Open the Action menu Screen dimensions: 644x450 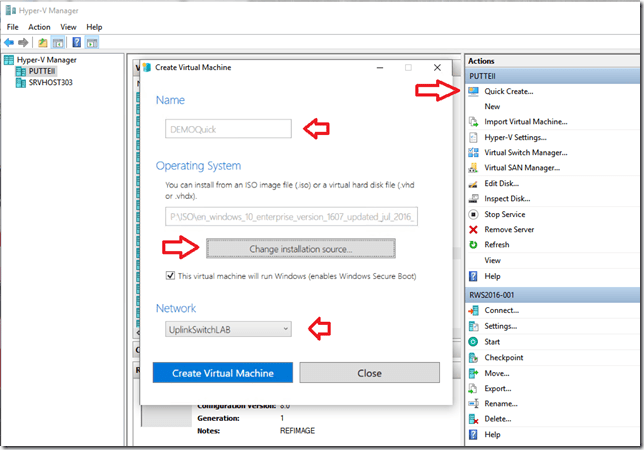[x=39, y=27]
